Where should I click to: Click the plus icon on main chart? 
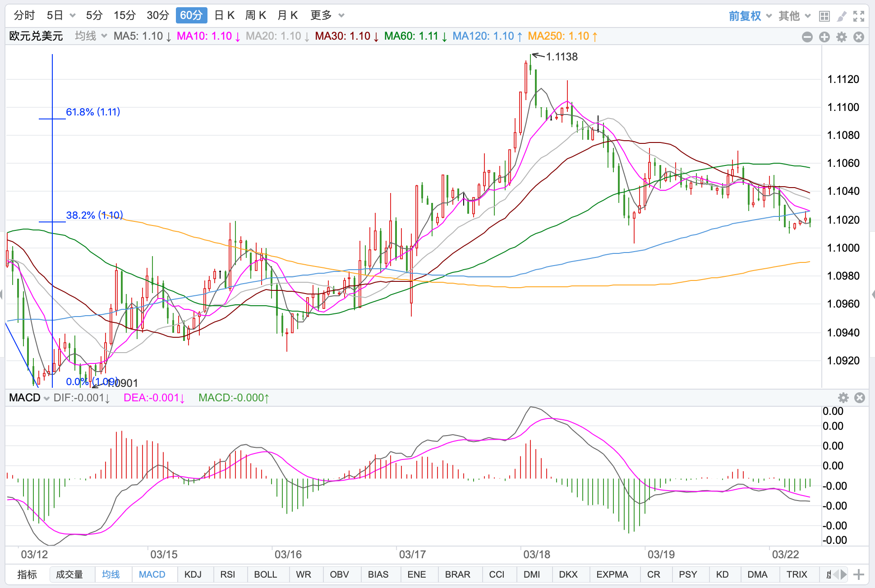pos(824,37)
